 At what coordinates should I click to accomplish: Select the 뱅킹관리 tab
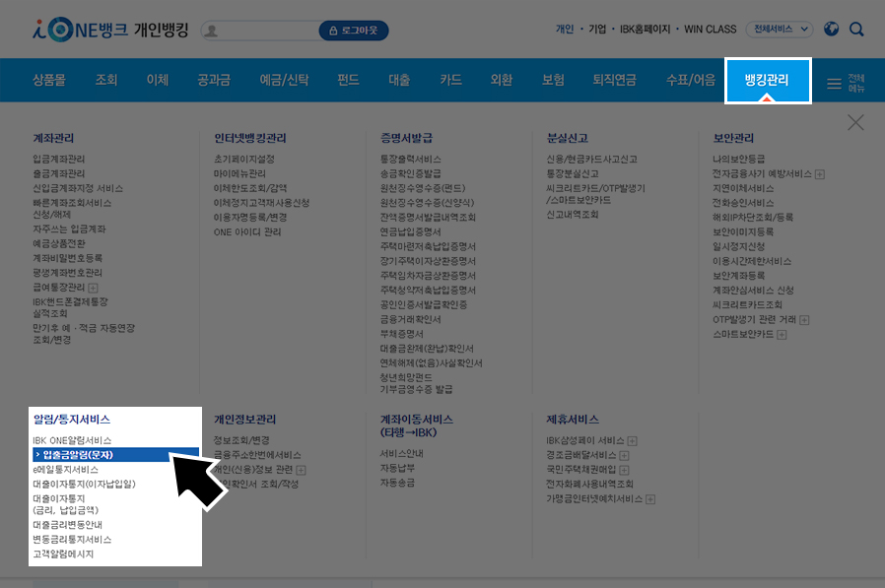tap(768, 80)
